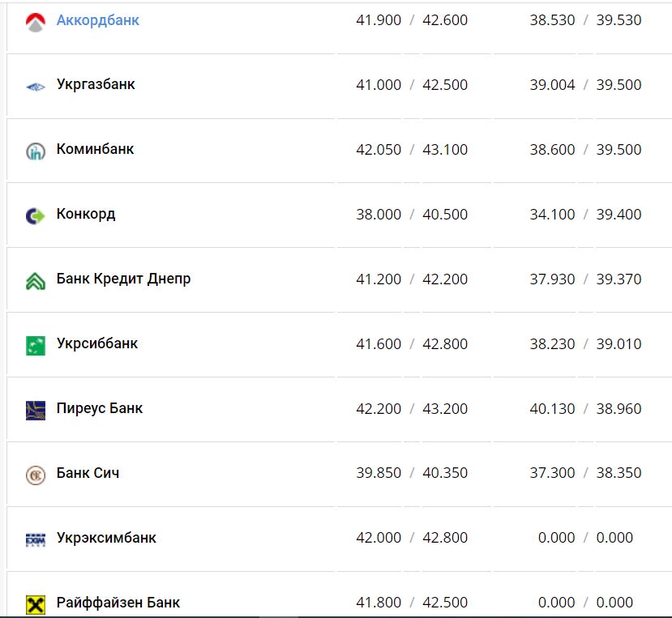Click the Банк Кредит Днепр name
The height and width of the screenshot is (618, 672).
(123, 279)
